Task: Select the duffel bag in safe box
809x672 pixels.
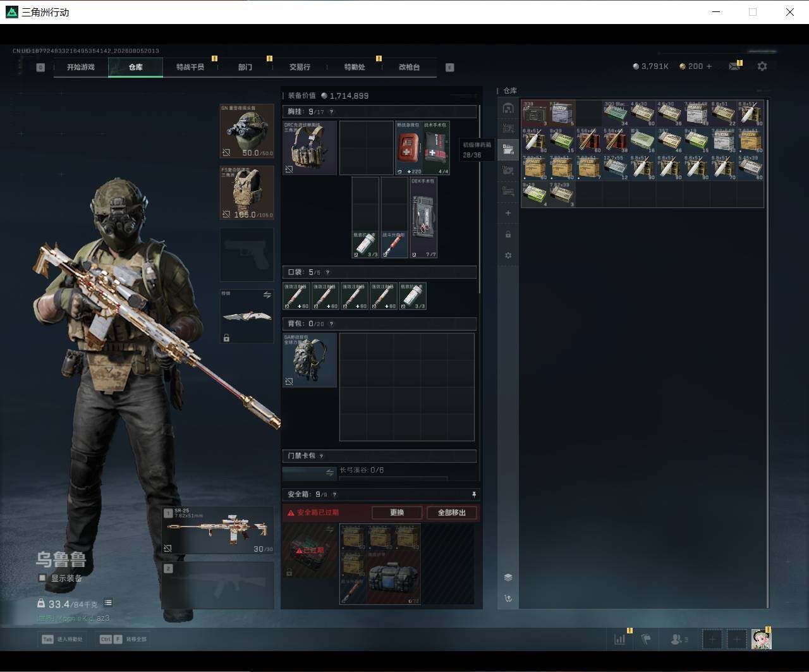Action: pos(393,578)
